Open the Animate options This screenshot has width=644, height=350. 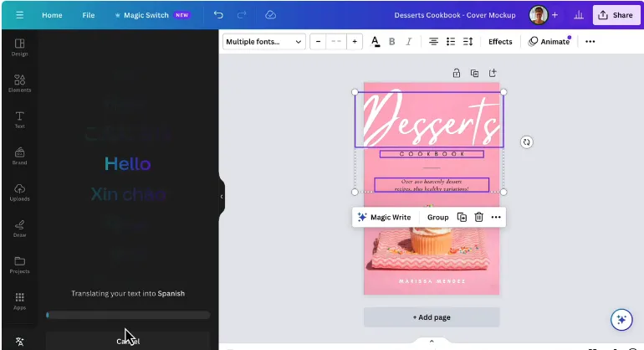[549, 42]
